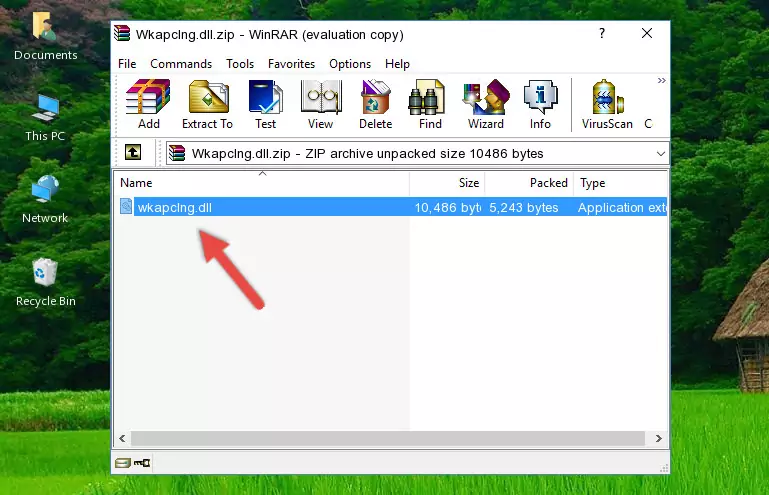The image size is (769, 495).
Task: Open the Options menu
Action: click(350, 64)
